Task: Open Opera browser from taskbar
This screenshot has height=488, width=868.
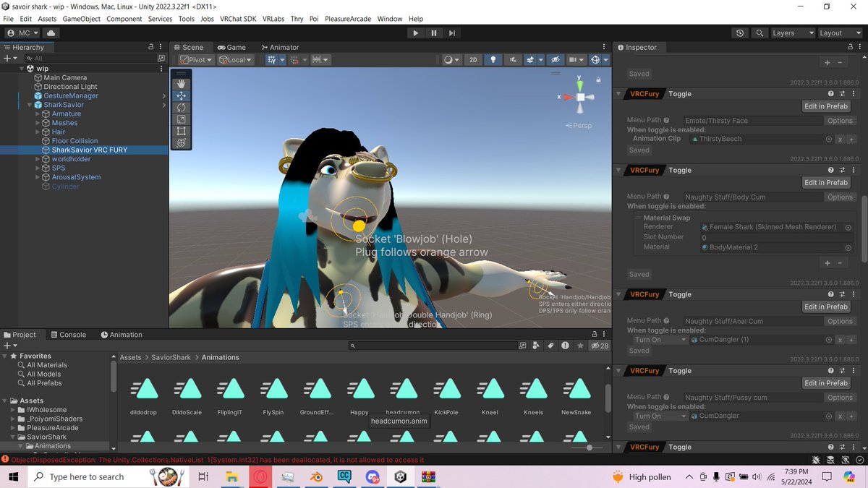Action: [x=260, y=477]
